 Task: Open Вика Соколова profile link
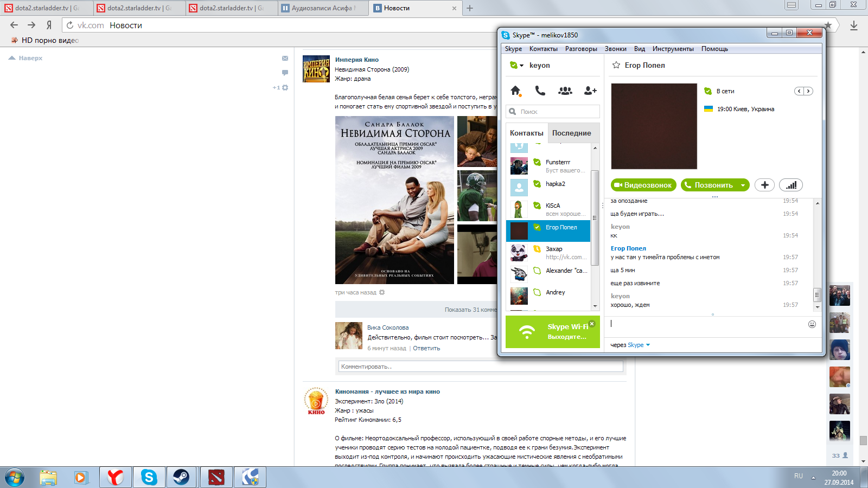pyautogui.click(x=388, y=328)
